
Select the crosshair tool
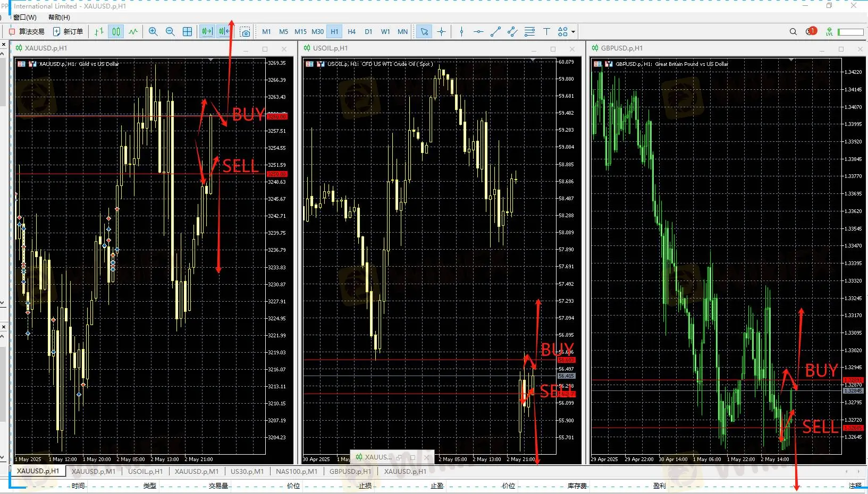pyautogui.click(x=441, y=32)
